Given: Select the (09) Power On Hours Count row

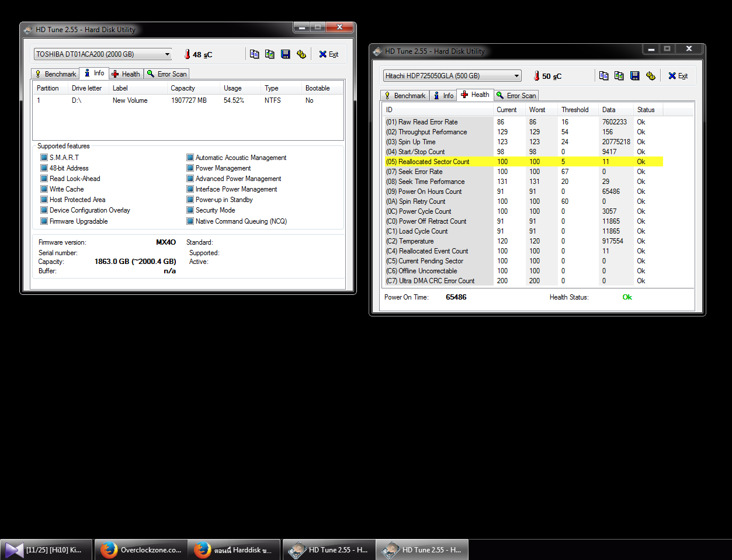Looking at the screenshot, I should point(523,192).
